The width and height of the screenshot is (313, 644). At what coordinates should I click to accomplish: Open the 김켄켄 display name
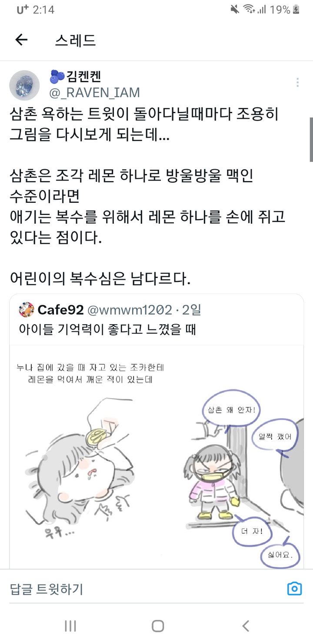coord(76,77)
